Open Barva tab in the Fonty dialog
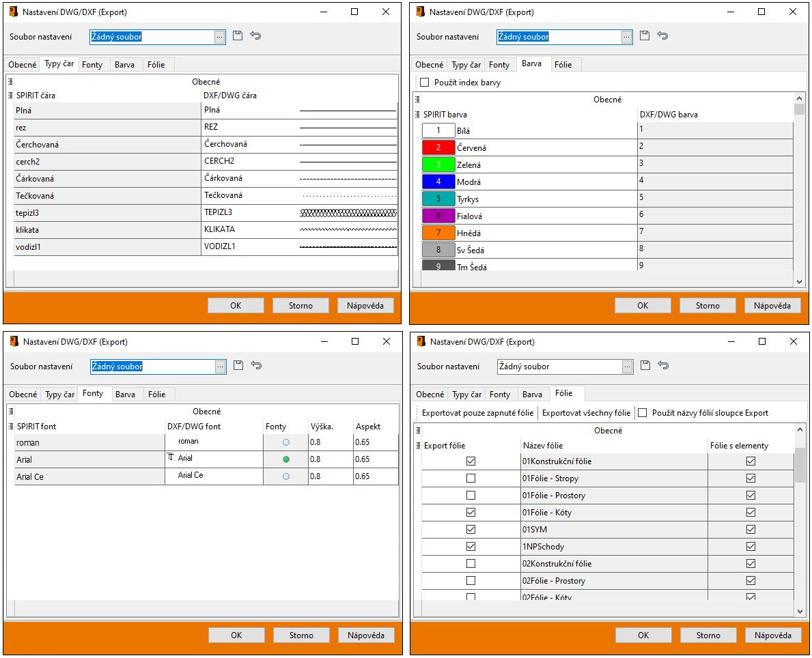Screen dimensions: 812x658 pos(125,395)
